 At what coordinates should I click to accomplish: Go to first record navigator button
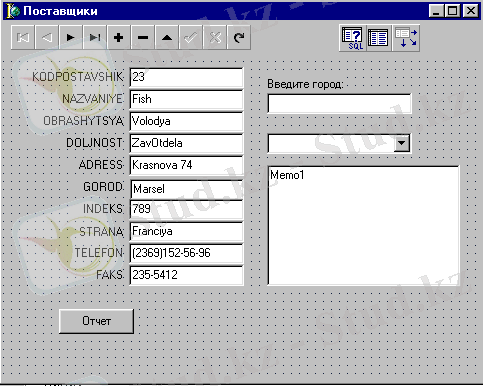click(x=23, y=37)
